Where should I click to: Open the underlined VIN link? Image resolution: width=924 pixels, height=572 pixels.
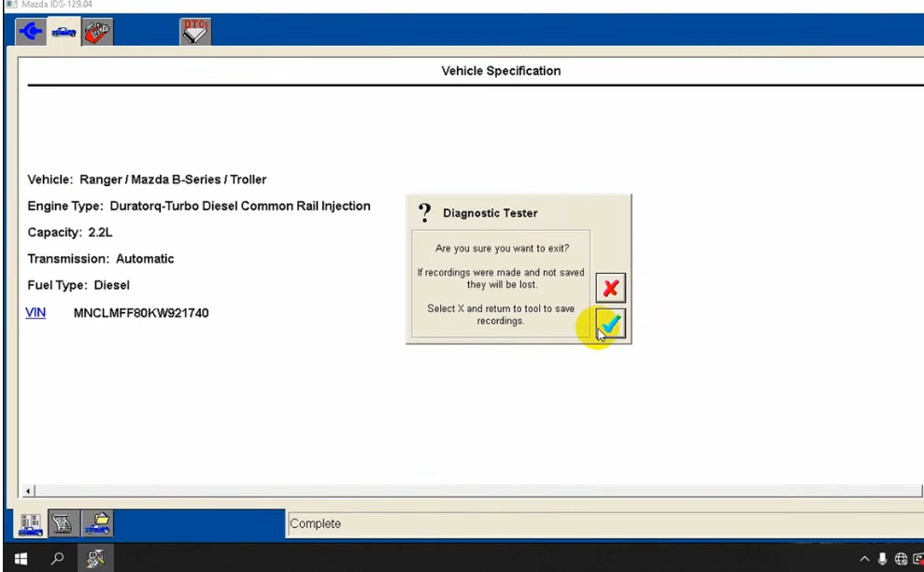tap(36, 312)
